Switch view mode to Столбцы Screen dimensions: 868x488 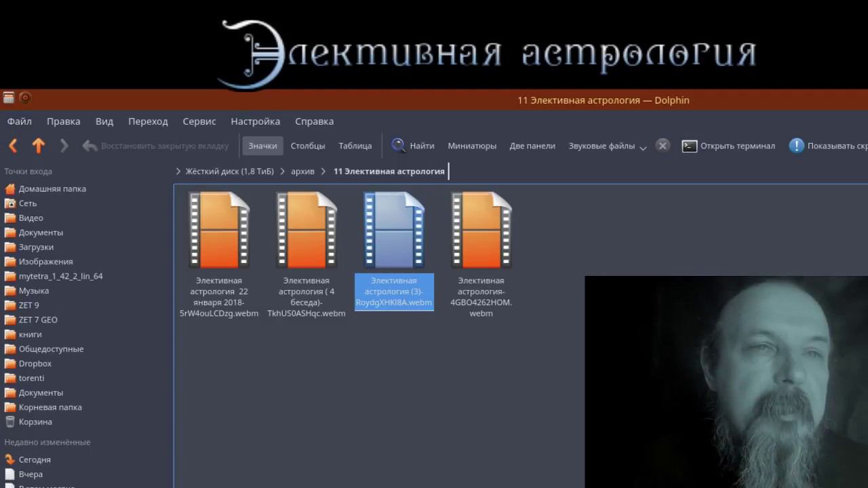coord(308,146)
